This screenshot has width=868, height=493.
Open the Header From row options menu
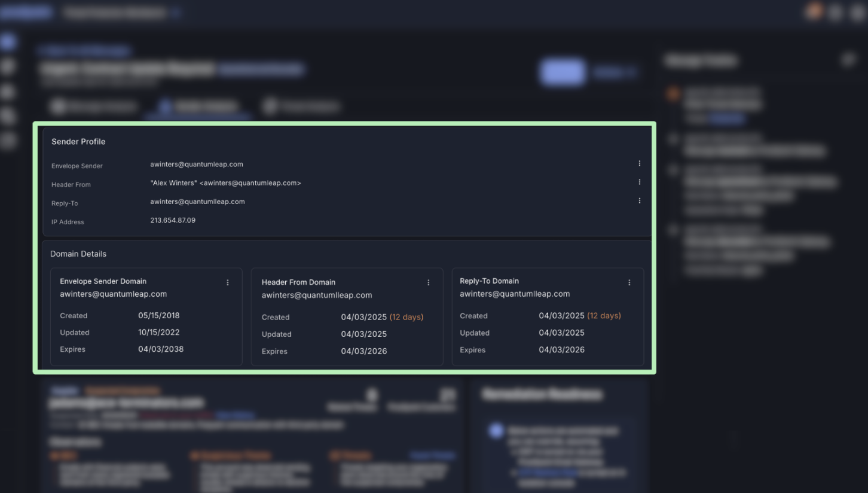coord(639,182)
